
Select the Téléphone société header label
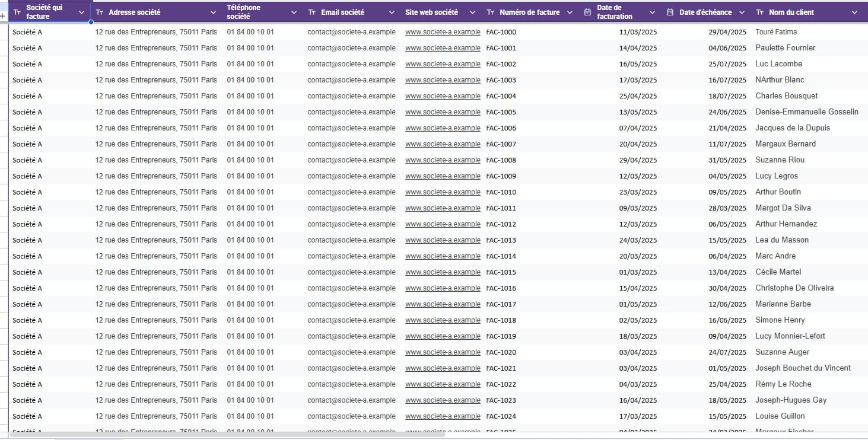pyautogui.click(x=243, y=12)
